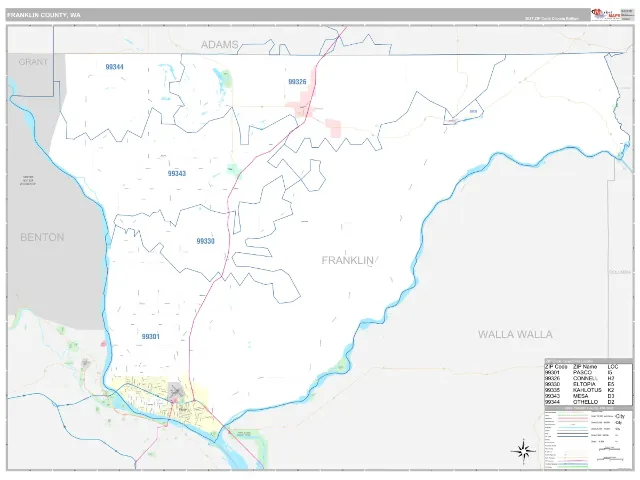The height and width of the screenshot is (480, 640).
Task: Click the edition subtitle in the header bar
Action: (x=551, y=18)
